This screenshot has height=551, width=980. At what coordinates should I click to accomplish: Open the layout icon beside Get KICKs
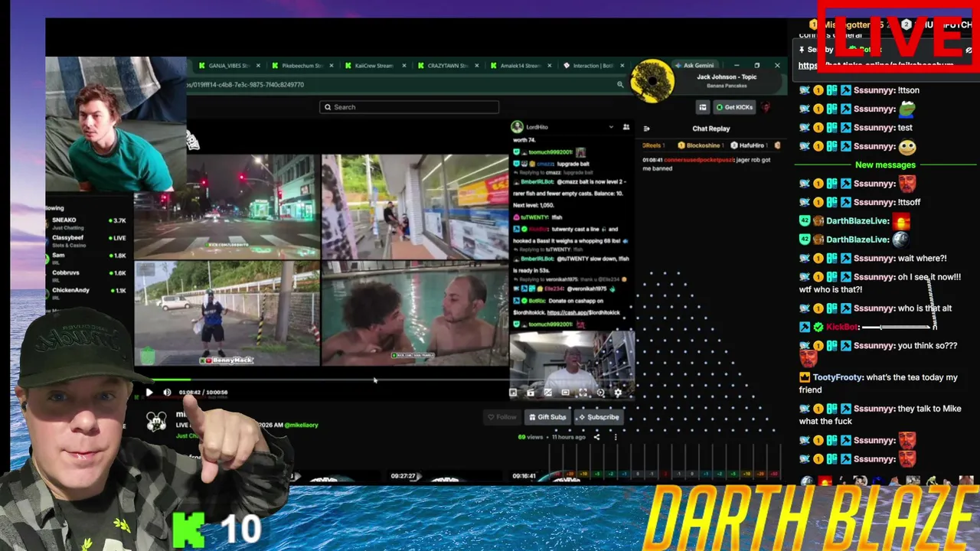click(x=702, y=107)
